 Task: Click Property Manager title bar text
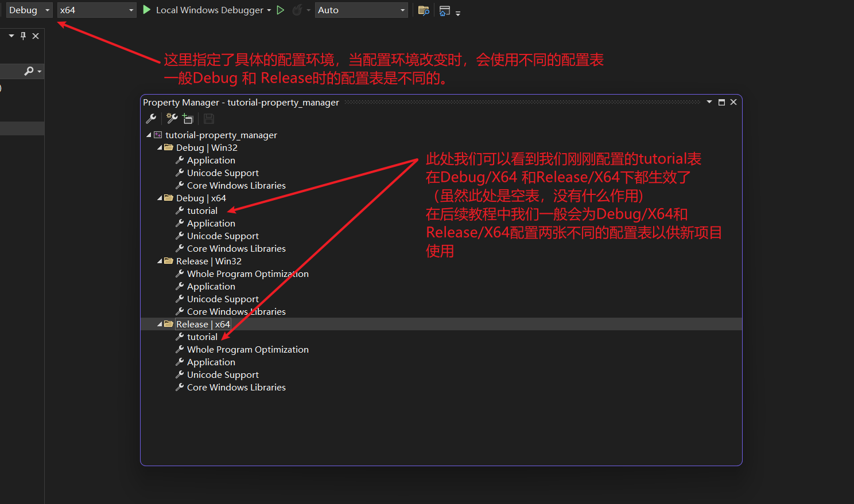(241, 103)
